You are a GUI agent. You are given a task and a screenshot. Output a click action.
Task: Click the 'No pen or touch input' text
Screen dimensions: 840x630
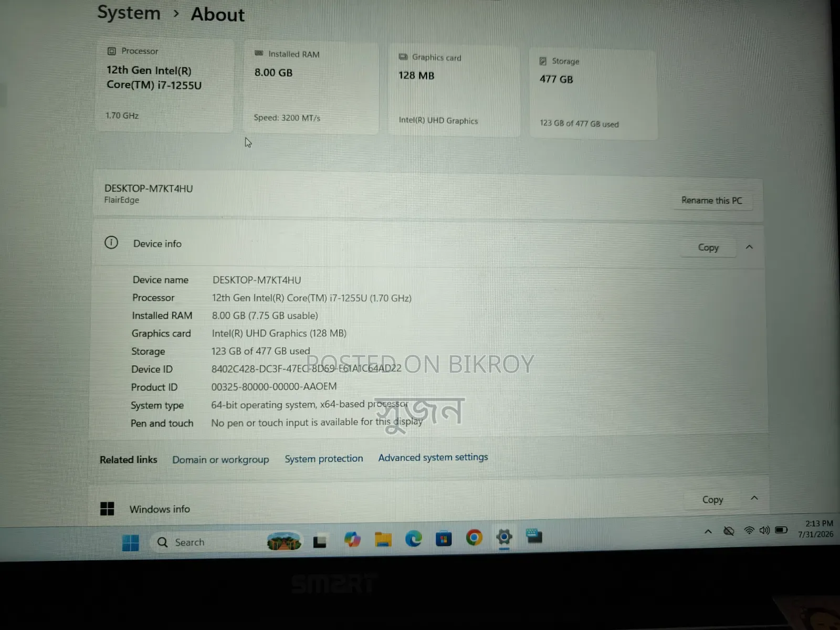coord(317,422)
